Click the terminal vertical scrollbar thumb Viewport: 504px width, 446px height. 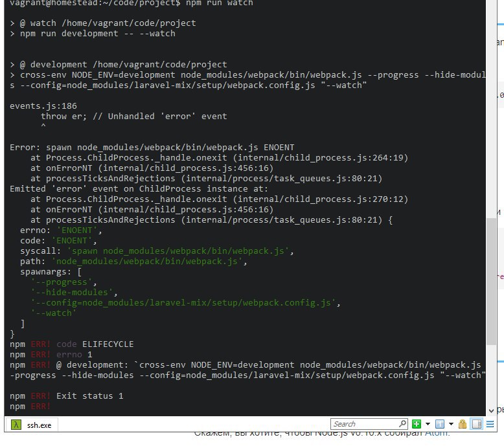coord(491,282)
